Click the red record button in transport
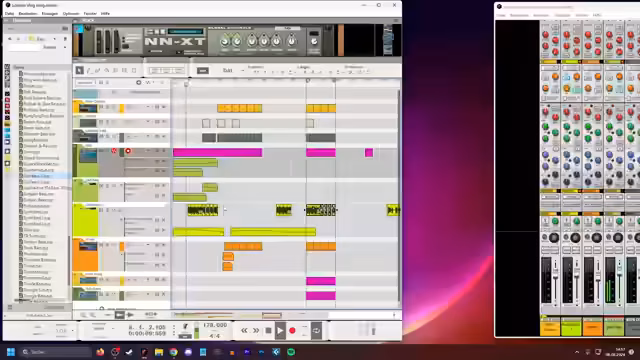 292,331
